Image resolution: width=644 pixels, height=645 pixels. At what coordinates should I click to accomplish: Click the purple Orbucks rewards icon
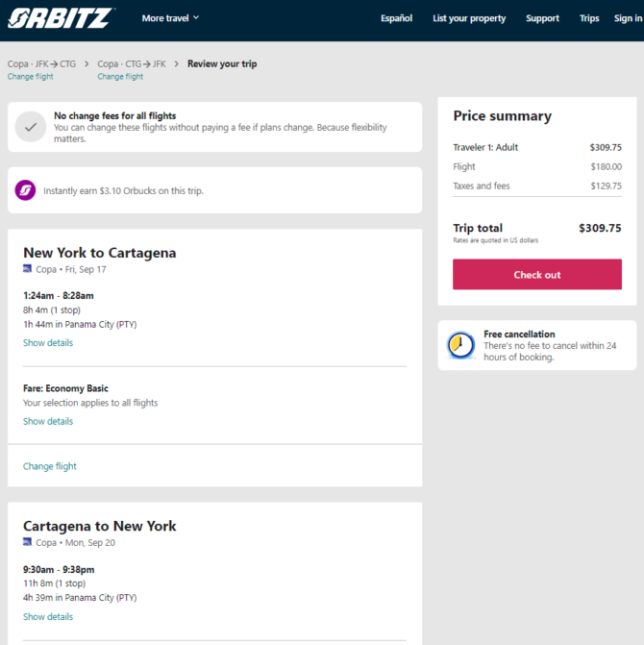(x=26, y=190)
